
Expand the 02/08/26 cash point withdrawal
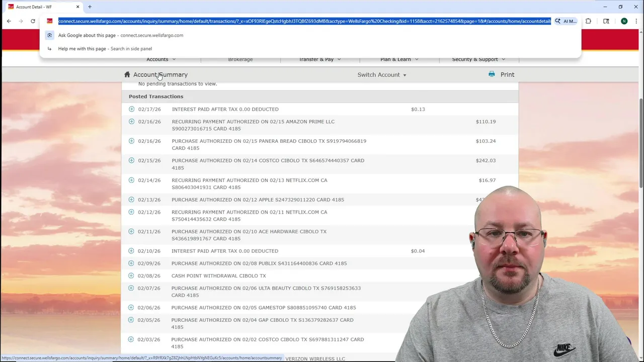(131, 276)
